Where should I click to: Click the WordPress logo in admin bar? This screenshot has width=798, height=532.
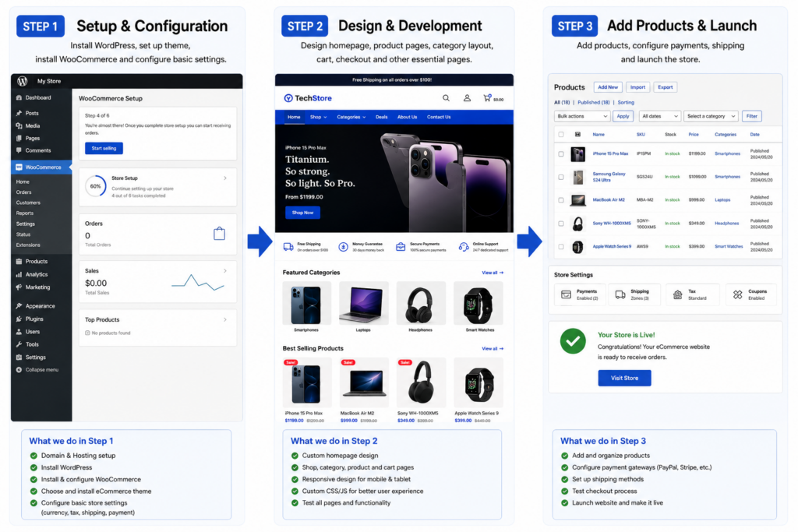click(22, 81)
